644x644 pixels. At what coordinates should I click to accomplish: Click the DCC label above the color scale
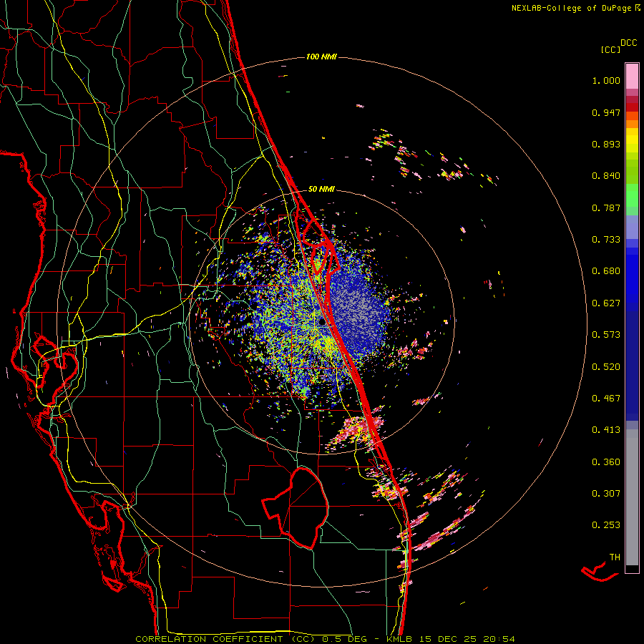click(x=628, y=43)
